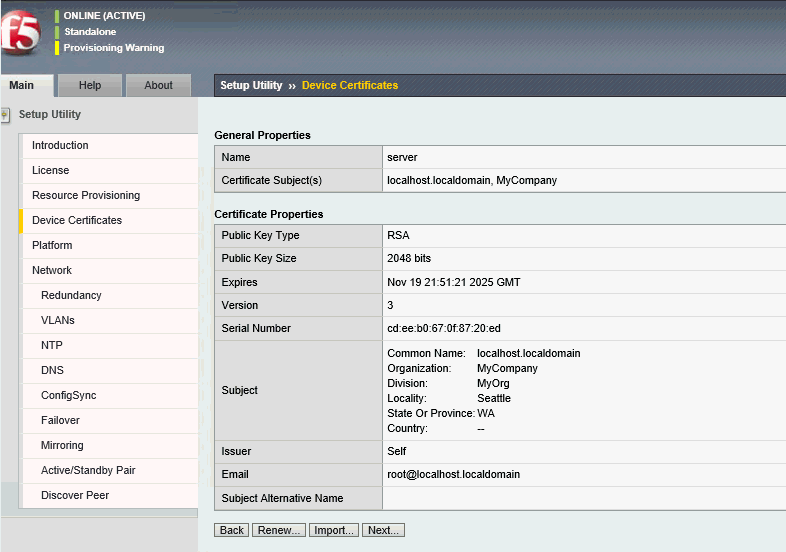This screenshot has height=552, width=786.
Task: Open the License menu item
Action: point(50,171)
